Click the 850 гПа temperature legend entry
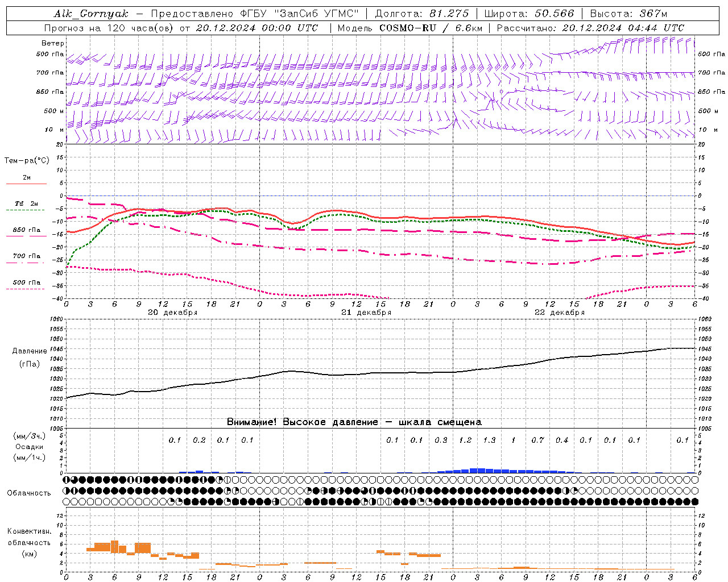728x582 pixels. [27, 230]
